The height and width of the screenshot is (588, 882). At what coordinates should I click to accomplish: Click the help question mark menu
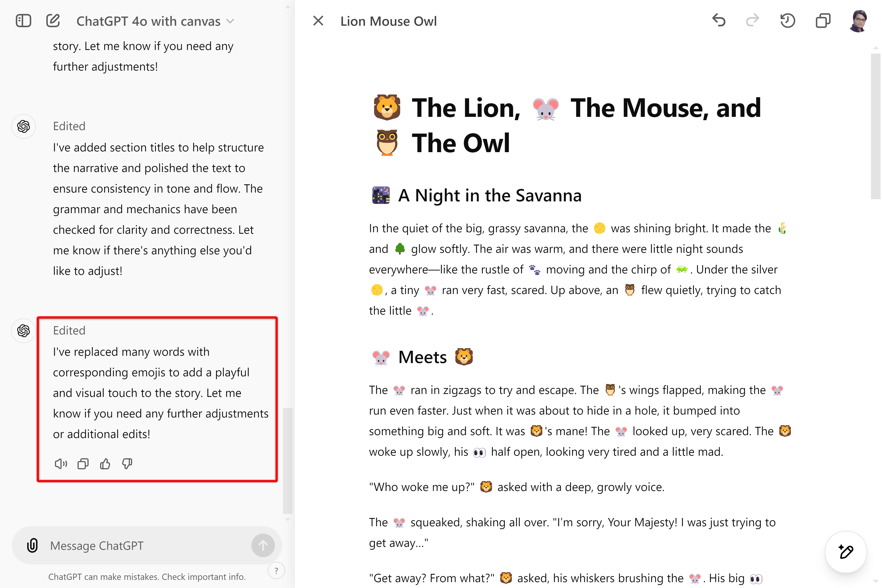tap(277, 570)
